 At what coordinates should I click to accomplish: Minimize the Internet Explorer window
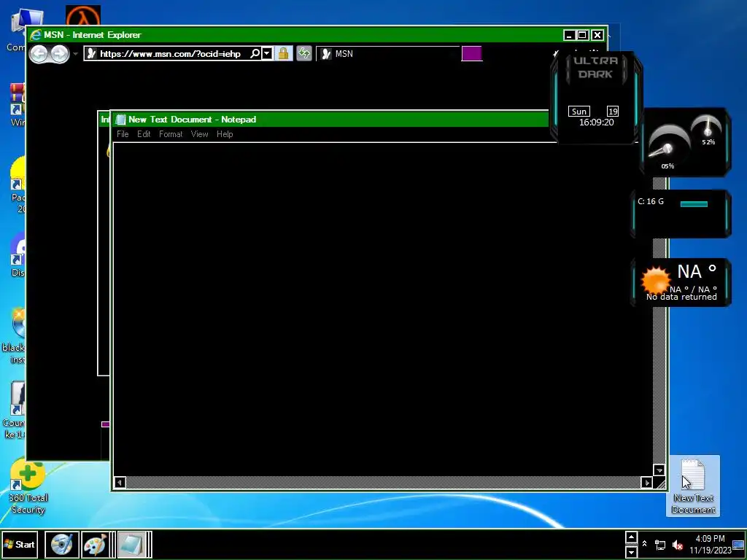[x=569, y=35]
